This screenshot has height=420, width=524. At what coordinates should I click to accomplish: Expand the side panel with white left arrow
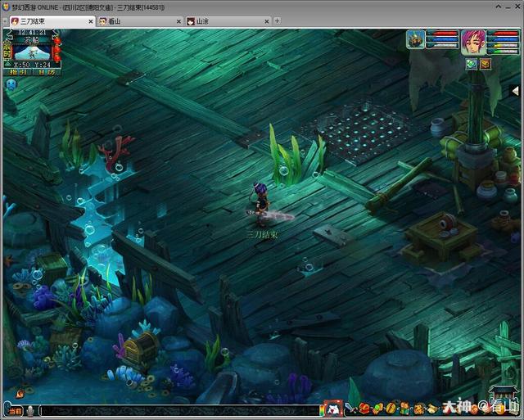click(x=516, y=91)
